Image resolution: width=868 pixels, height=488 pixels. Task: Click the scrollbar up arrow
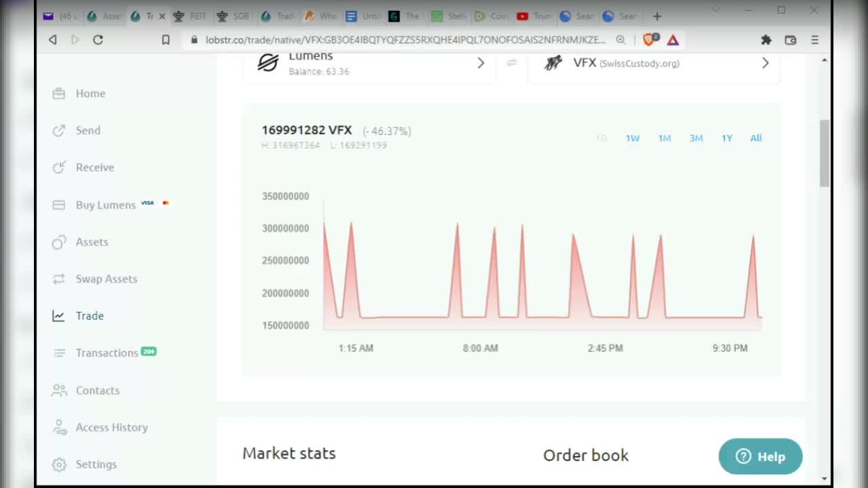point(824,60)
